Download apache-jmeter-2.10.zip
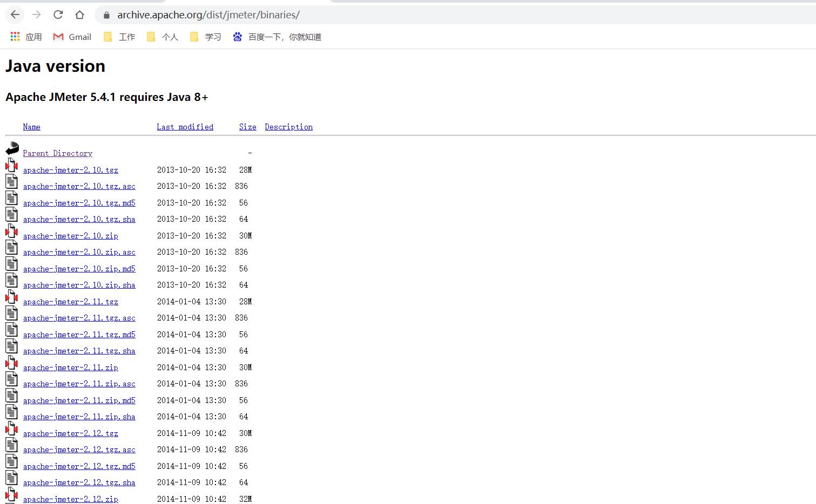This screenshot has width=816, height=504. (70, 236)
